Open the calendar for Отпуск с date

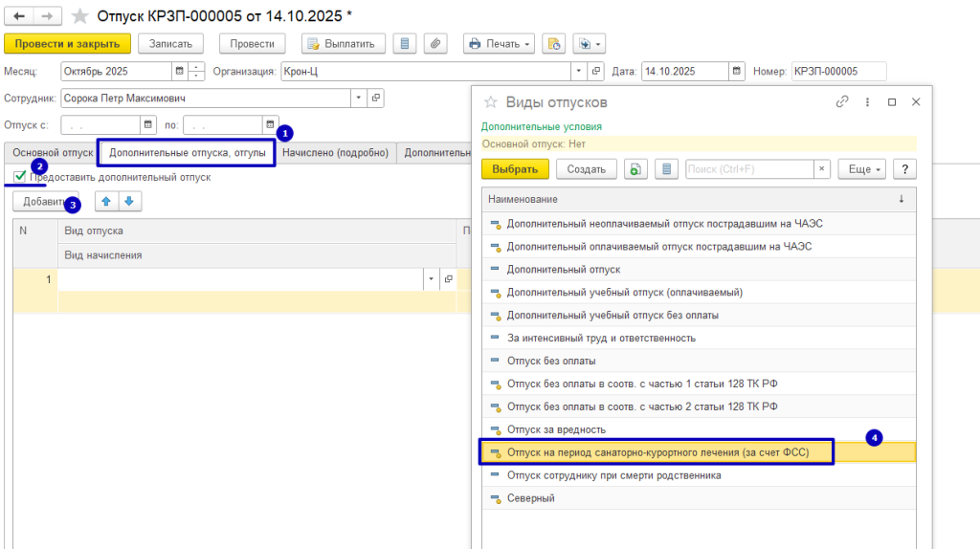pyautogui.click(x=148, y=124)
